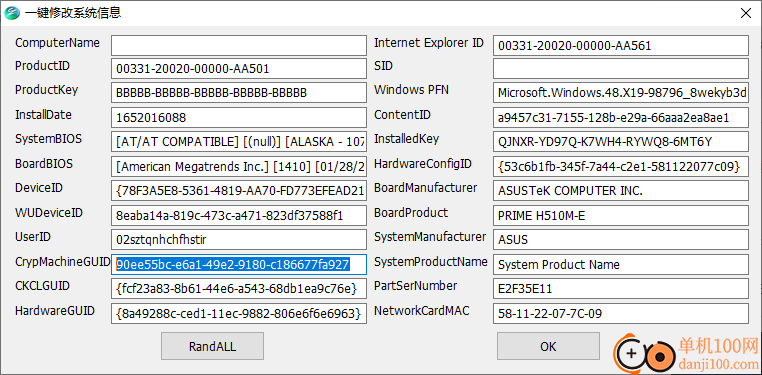762x375 pixels.
Task: Click the RandALL button
Action: point(212,346)
